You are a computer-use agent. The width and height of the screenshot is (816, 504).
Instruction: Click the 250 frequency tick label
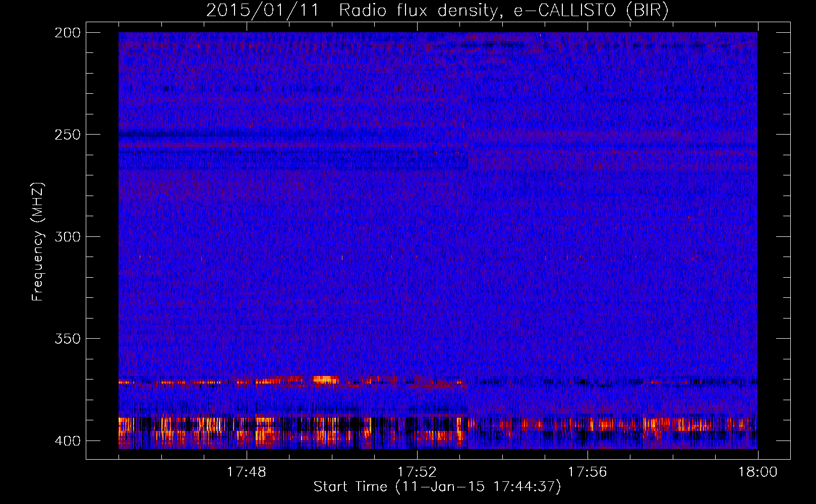click(x=67, y=135)
